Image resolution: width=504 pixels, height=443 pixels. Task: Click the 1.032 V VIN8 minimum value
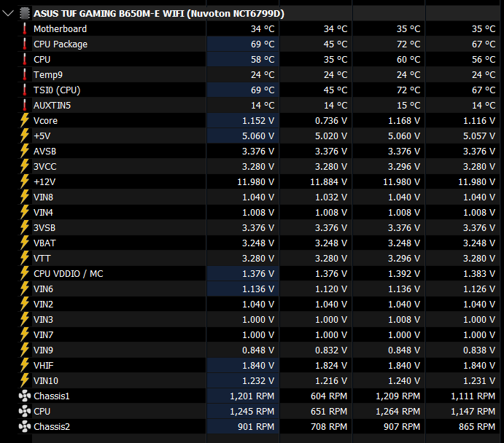pyautogui.click(x=331, y=197)
